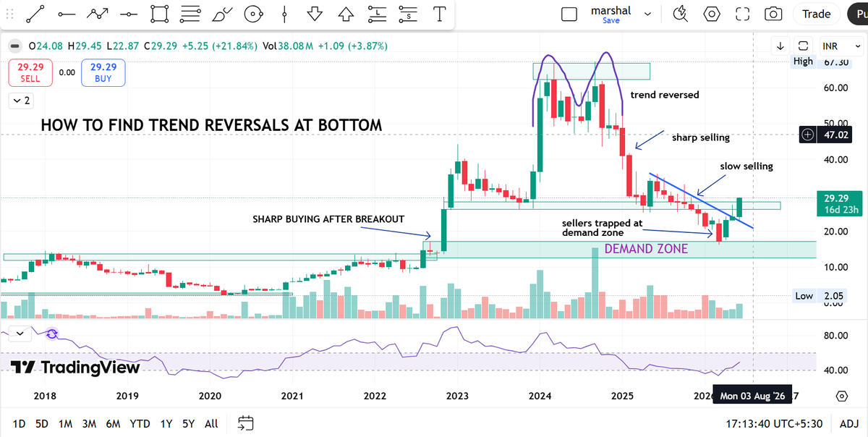
Task: Select the Fib Retracement lines tool
Action: coord(191,14)
